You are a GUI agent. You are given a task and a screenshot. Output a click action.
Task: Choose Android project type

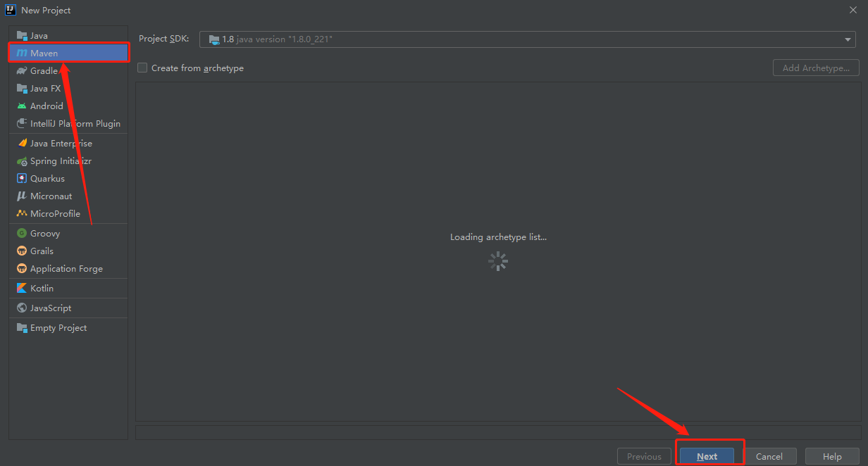(68, 106)
